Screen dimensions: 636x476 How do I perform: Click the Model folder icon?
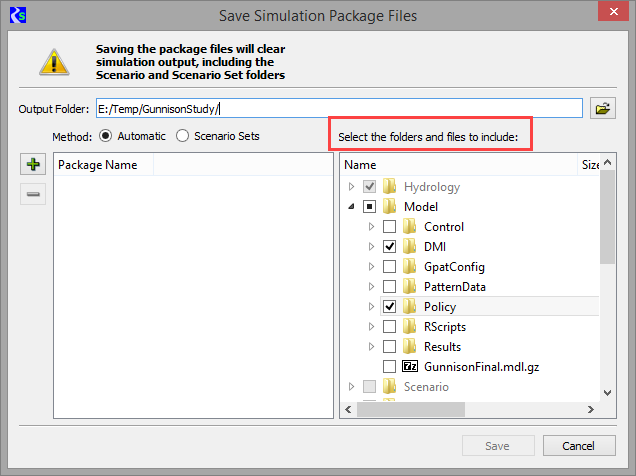pyautogui.click(x=390, y=207)
